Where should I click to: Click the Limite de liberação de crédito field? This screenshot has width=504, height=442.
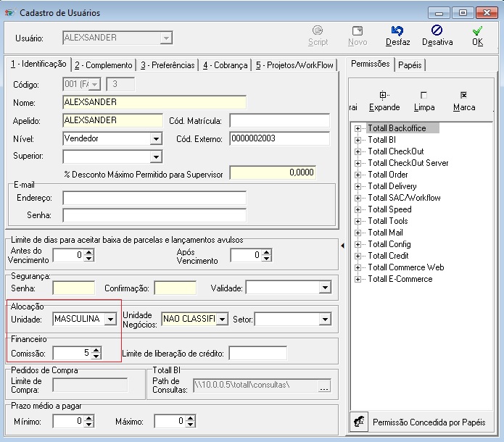tap(257, 354)
